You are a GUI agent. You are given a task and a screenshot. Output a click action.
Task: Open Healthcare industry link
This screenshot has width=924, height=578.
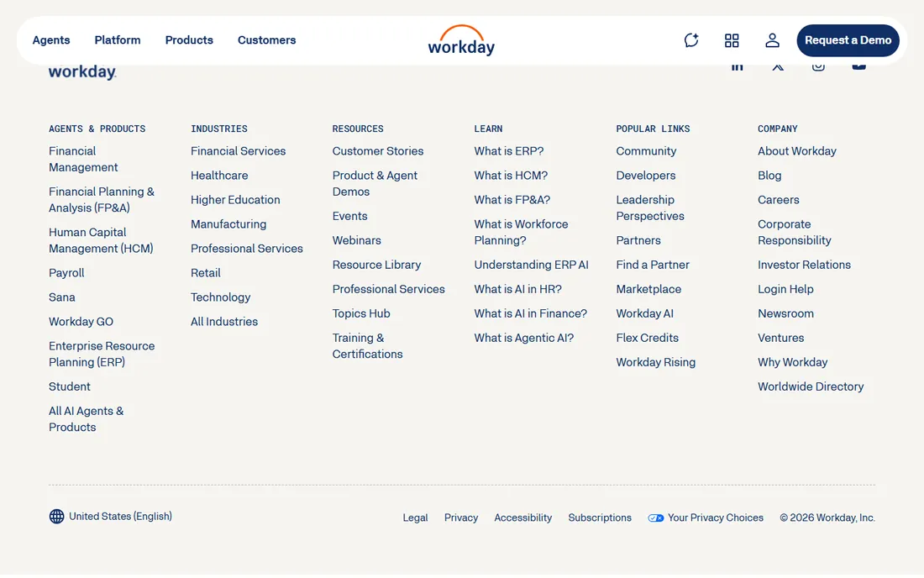(x=219, y=176)
